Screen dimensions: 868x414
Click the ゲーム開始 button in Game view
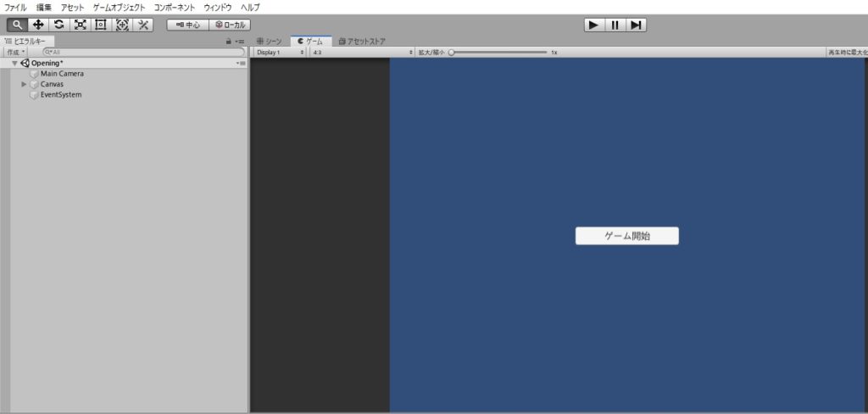[x=626, y=236]
